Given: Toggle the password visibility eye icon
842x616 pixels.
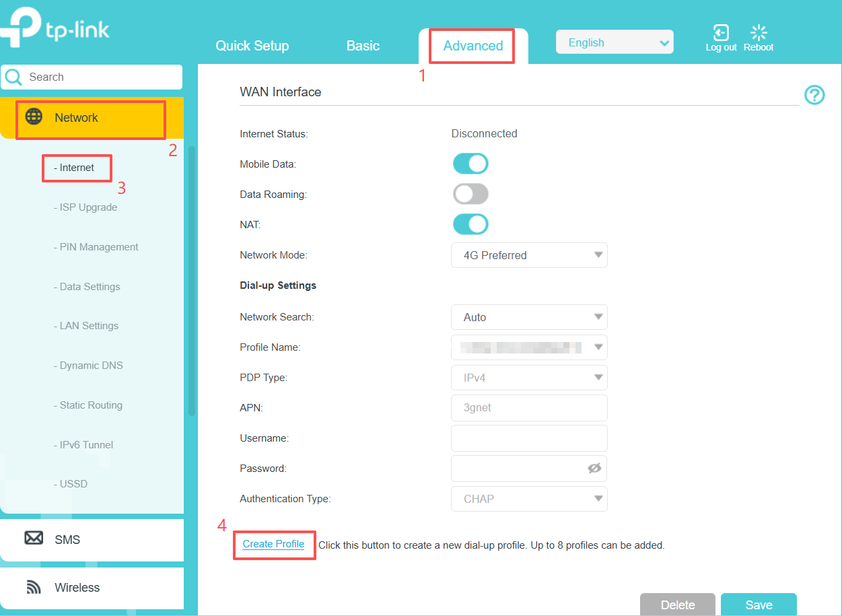Looking at the screenshot, I should pos(594,468).
